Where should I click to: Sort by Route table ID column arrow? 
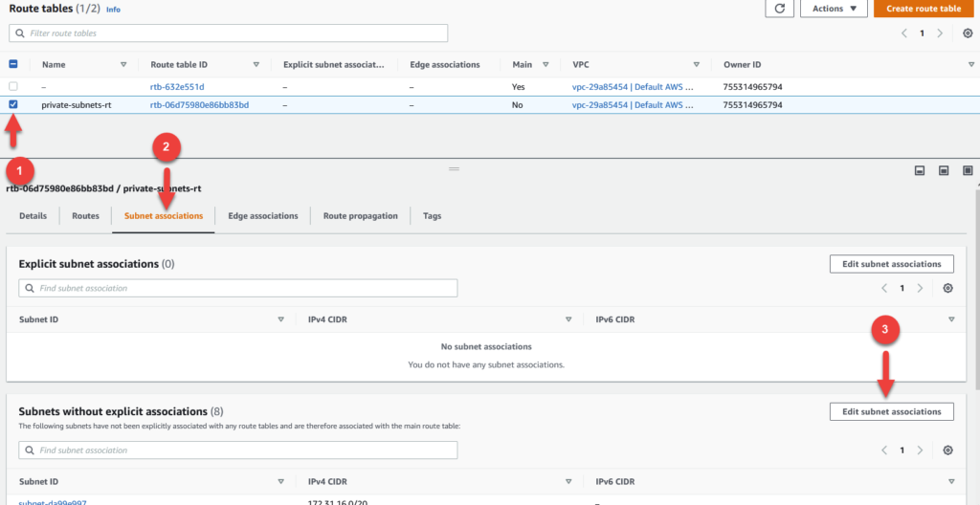[x=256, y=65]
